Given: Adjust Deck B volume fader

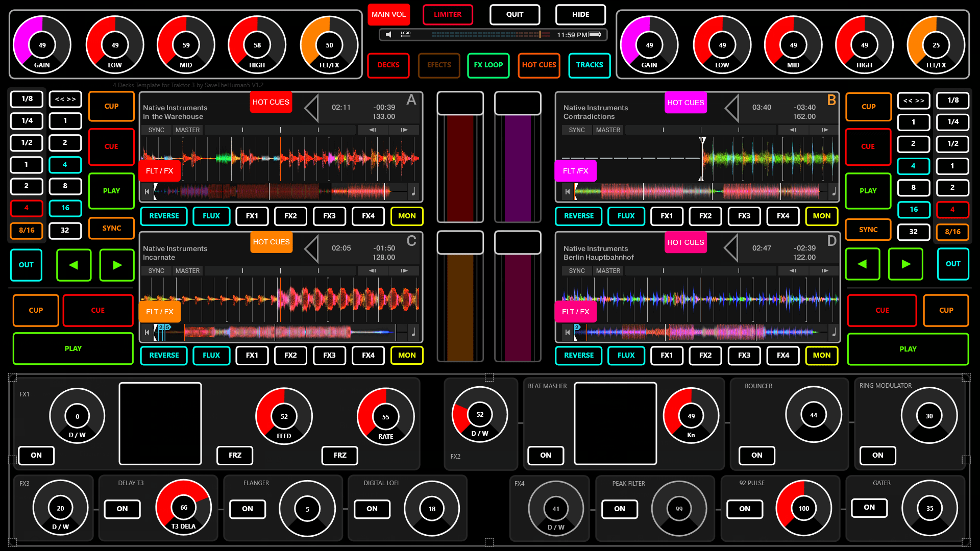Looking at the screenshot, I should 518,157.
